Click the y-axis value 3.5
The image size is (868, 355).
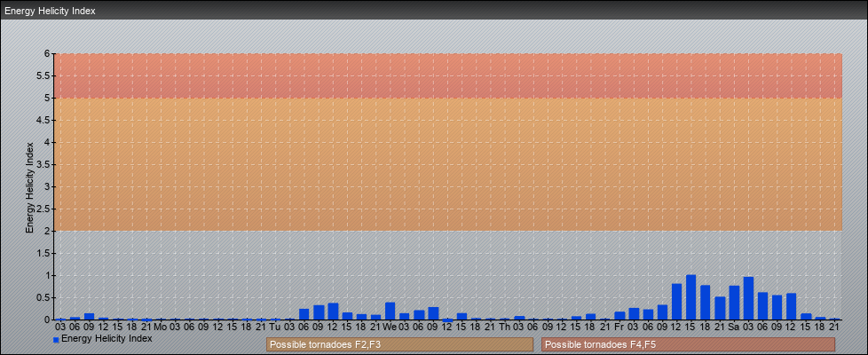pyautogui.click(x=43, y=164)
